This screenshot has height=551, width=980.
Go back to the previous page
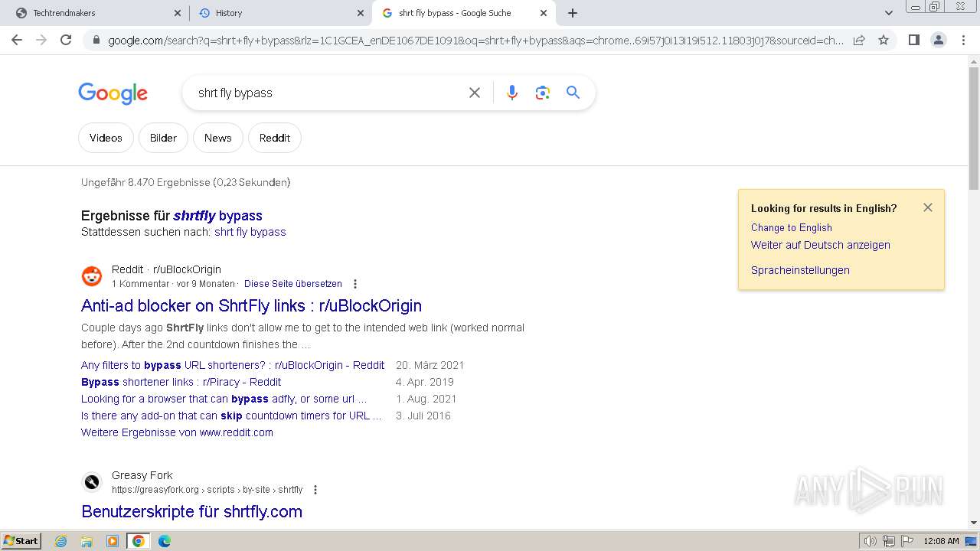(17, 40)
